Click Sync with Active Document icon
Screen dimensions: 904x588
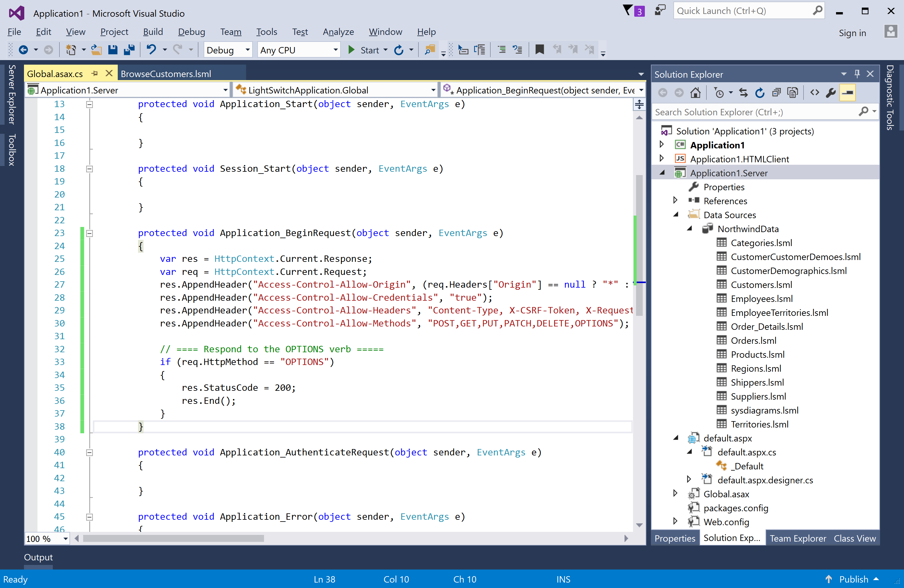[743, 93]
